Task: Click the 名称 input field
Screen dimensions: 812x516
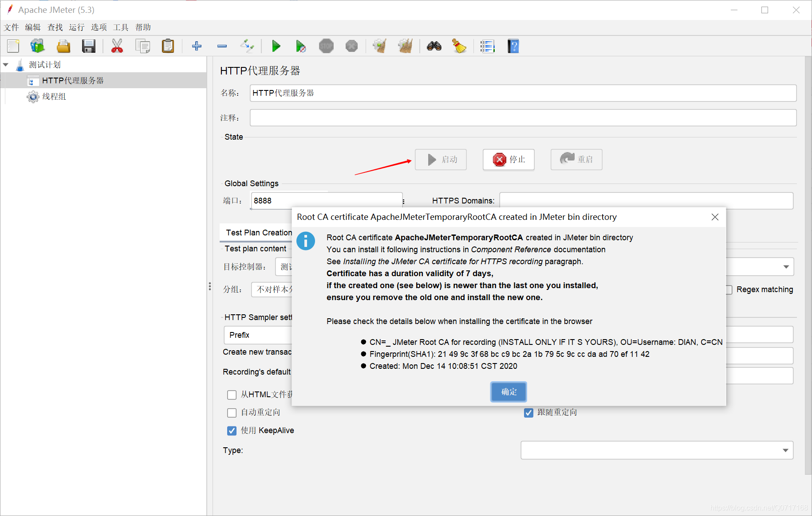Action: pyautogui.click(x=523, y=93)
